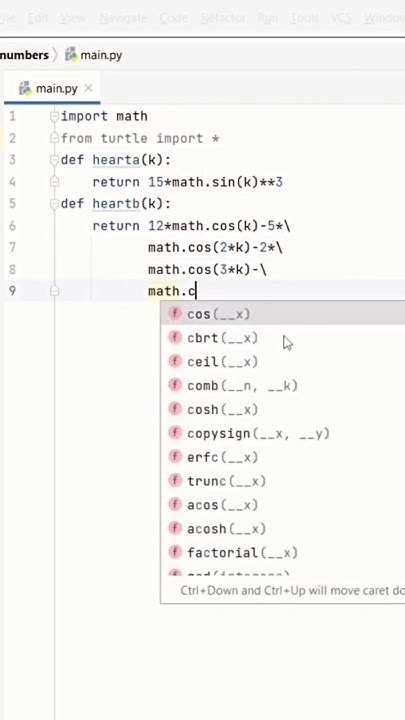Open the Edit menu
The image size is (405, 720).
[38, 18]
